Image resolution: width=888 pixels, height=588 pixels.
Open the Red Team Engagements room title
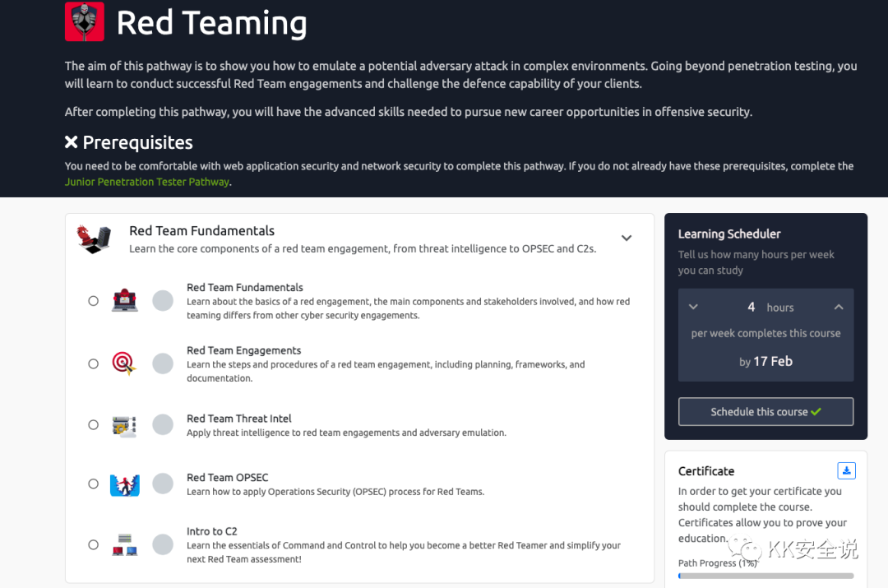pyautogui.click(x=244, y=350)
